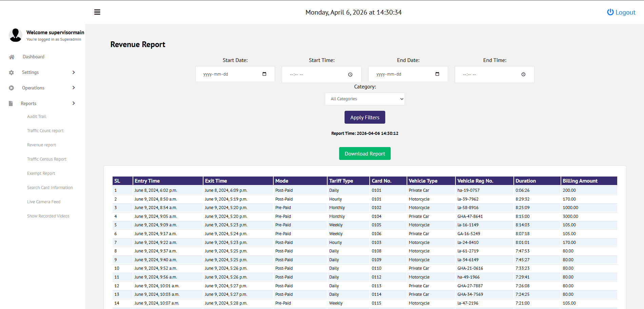The image size is (644, 309).
Task: Open Live Camera Feed page
Action: [44, 202]
